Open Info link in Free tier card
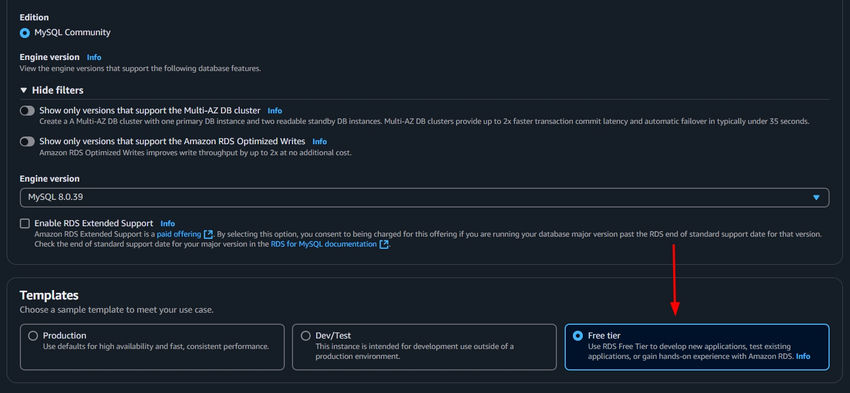The height and width of the screenshot is (393, 850). pyautogui.click(x=803, y=356)
